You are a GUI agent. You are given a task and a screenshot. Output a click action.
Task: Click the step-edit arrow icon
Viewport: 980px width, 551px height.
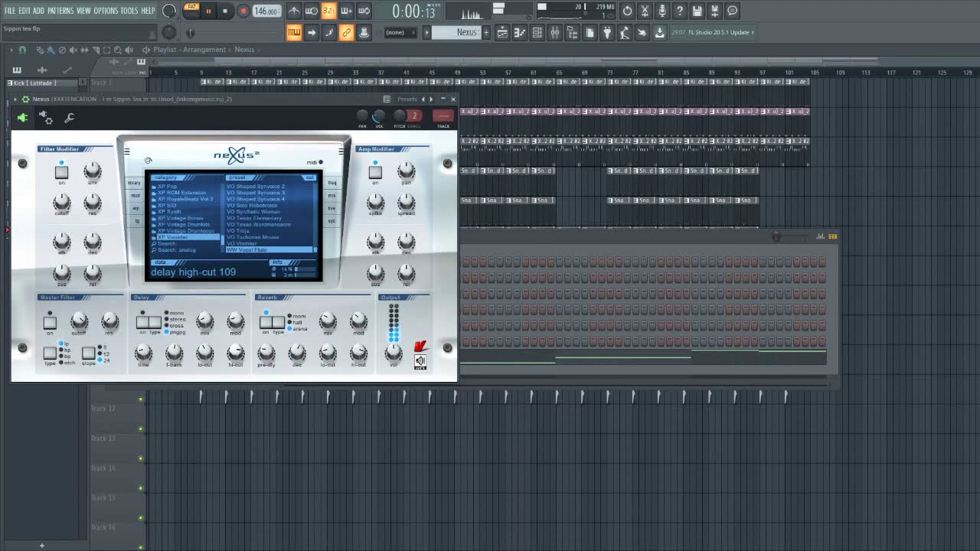point(312,32)
